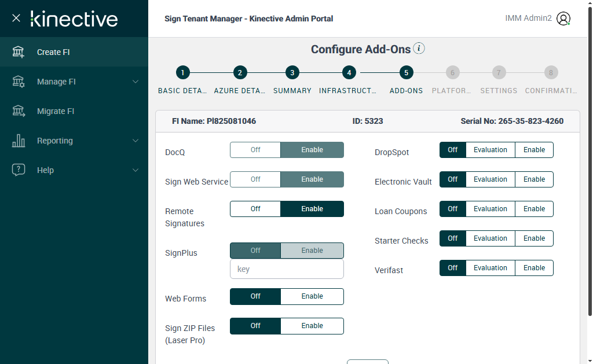Turn Remote Signatures Off
This screenshot has width=593, height=364.
pyautogui.click(x=255, y=209)
